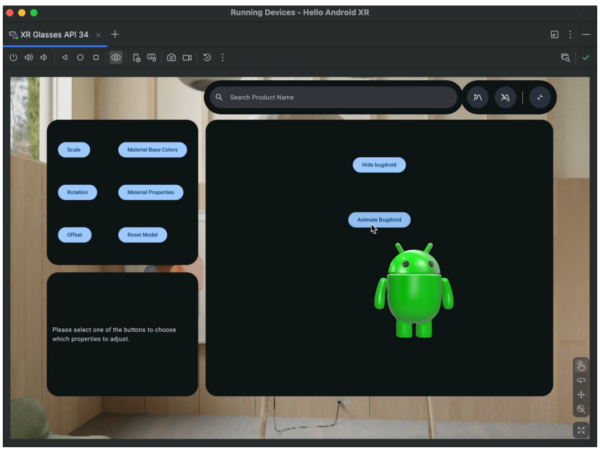
Task: Click the Hide bugdroid button
Action: 379,164
